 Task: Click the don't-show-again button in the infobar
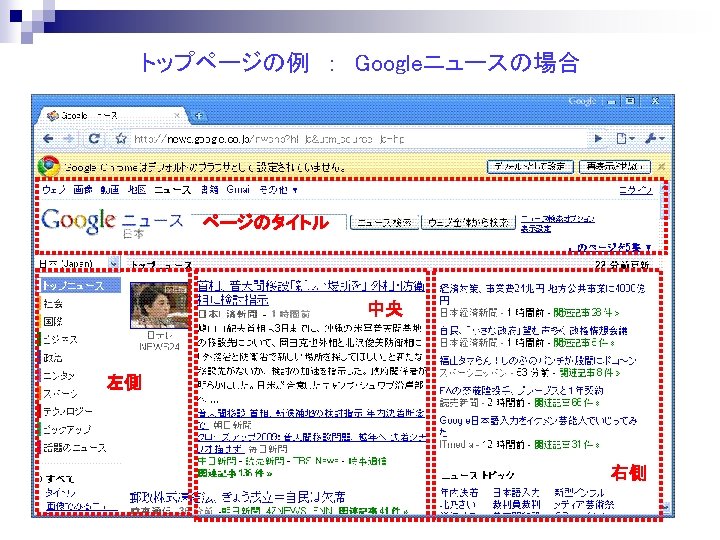(x=615, y=166)
